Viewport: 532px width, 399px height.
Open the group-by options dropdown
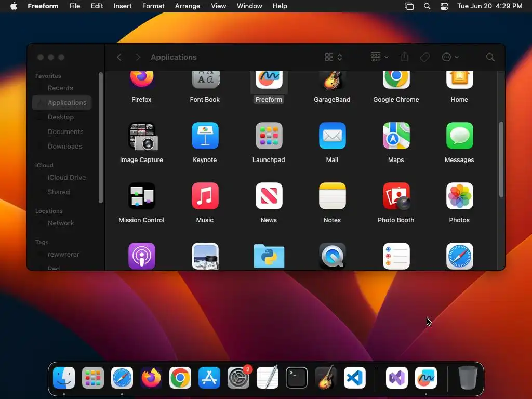coord(379,57)
